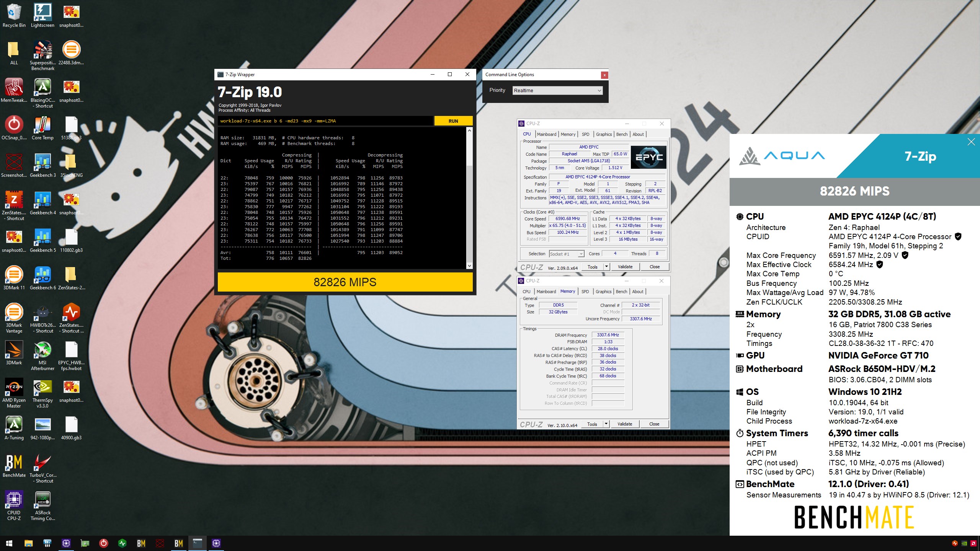Expand Tools dropdown arrow in upper CPU-Z
Image resolution: width=980 pixels, height=551 pixels.
tap(606, 267)
